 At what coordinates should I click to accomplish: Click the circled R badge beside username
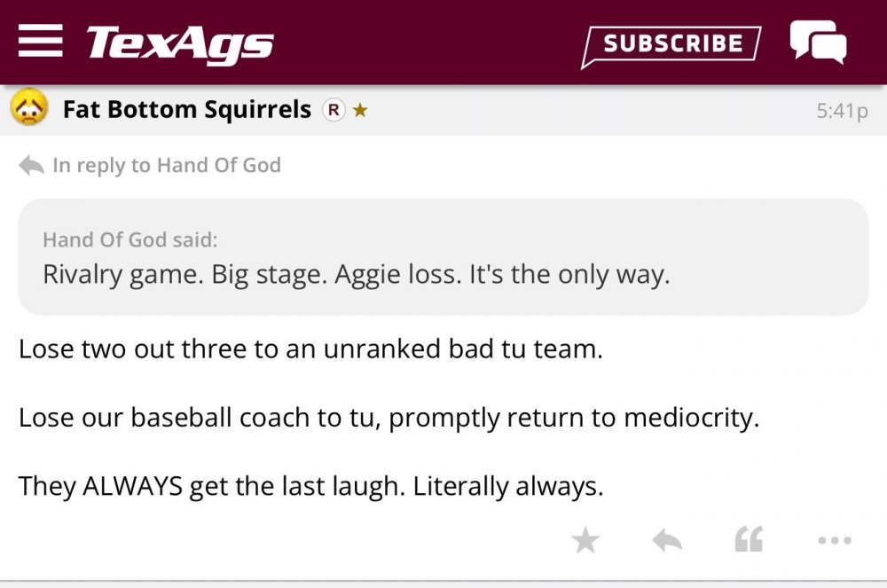334,110
